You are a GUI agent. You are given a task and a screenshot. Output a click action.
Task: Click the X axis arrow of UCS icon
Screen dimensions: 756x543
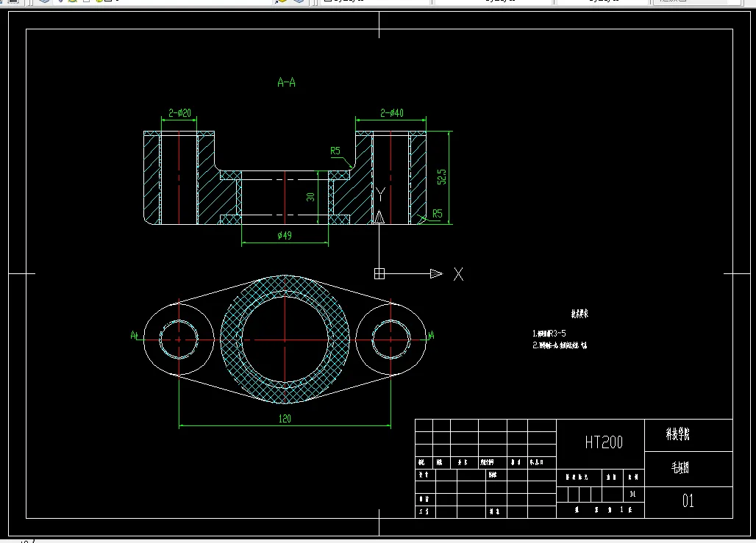point(436,273)
